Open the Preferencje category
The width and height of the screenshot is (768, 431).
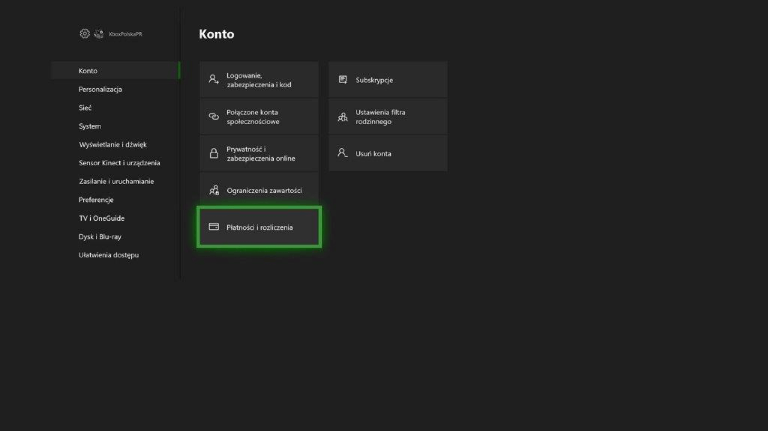coord(96,200)
